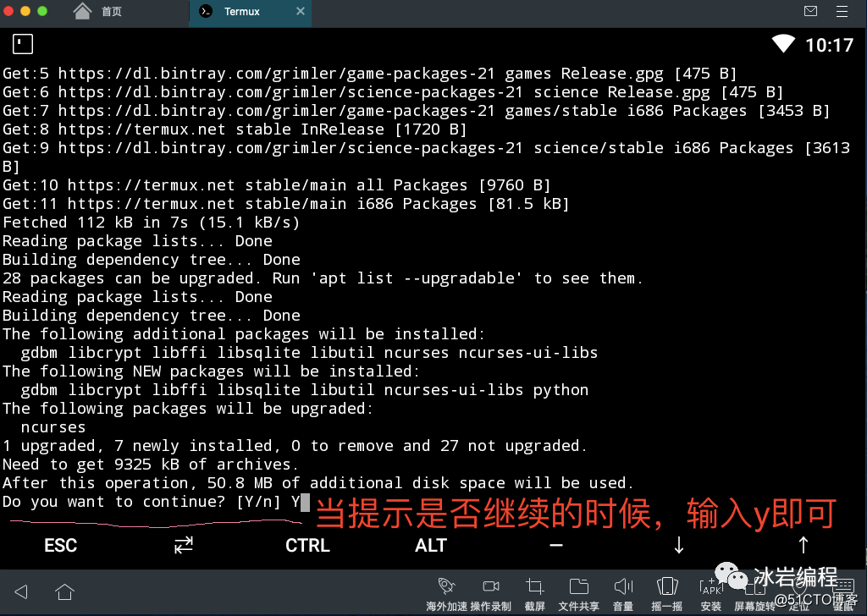
Task: Open 文件共享 file sharing folder
Action: [x=578, y=586]
